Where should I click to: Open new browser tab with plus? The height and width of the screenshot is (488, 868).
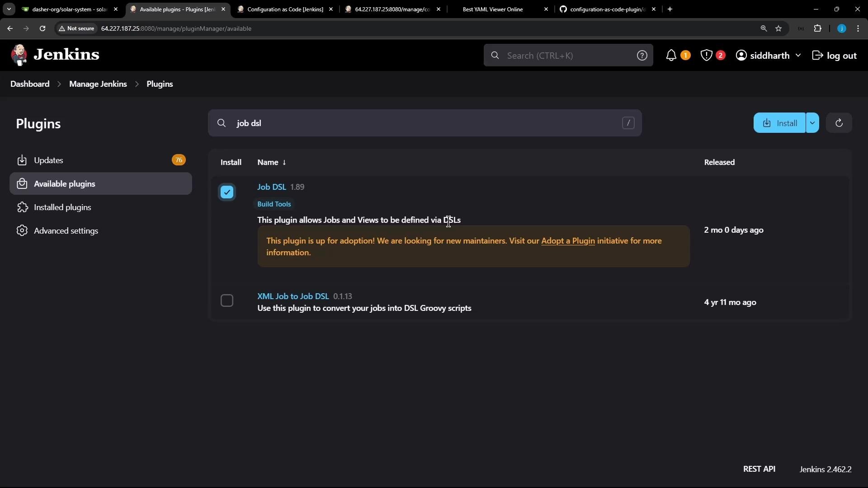(x=670, y=9)
